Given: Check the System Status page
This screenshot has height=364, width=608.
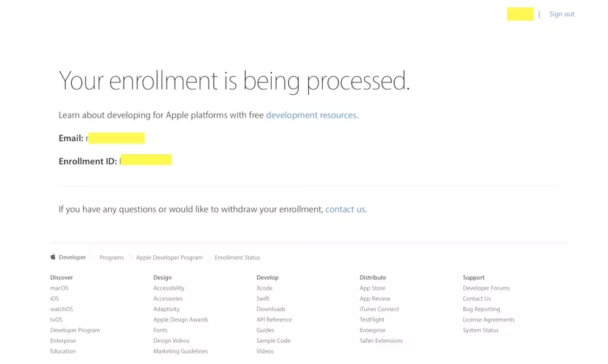Looking at the screenshot, I should 480,331.
